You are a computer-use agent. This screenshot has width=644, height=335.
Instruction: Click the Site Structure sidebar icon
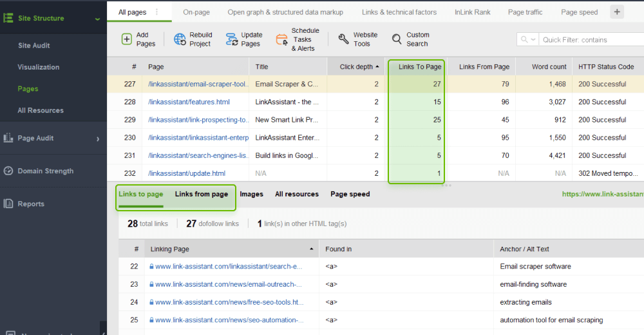[x=8, y=18]
